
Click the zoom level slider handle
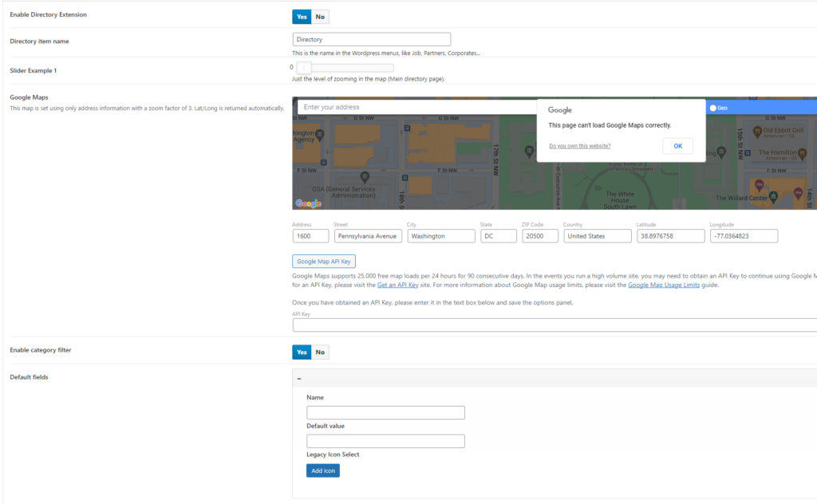304,68
